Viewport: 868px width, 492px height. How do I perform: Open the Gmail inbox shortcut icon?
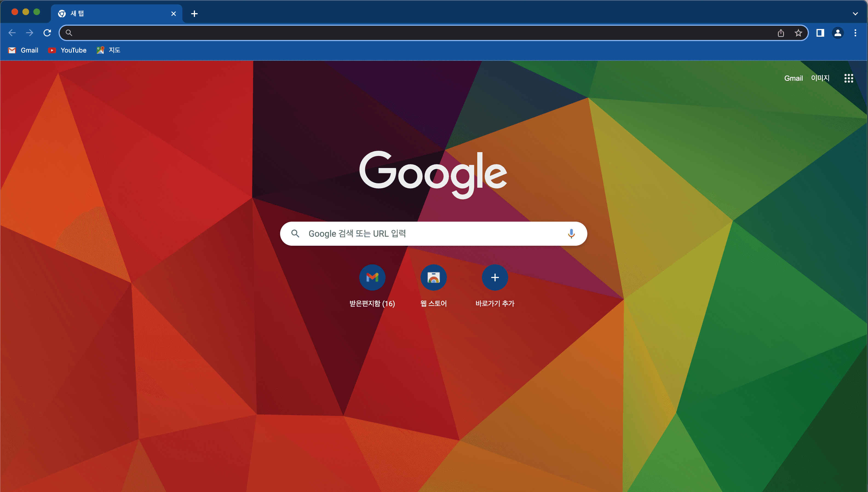point(372,277)
